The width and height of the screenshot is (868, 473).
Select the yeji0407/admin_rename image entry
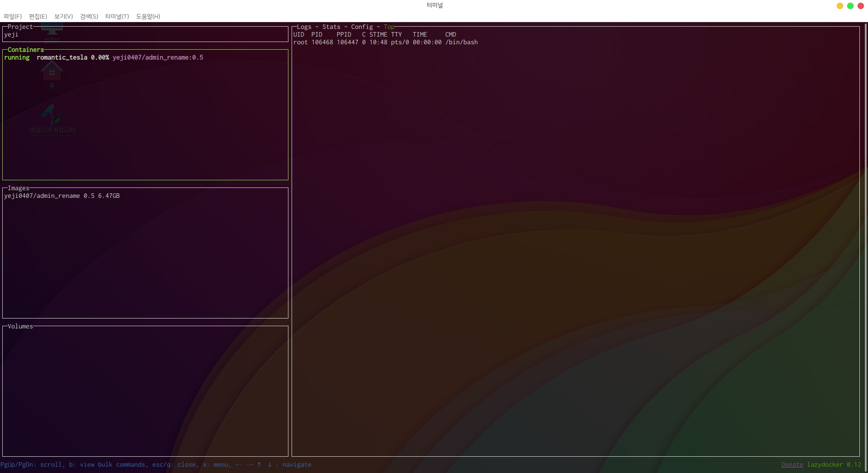click(62, 196)
